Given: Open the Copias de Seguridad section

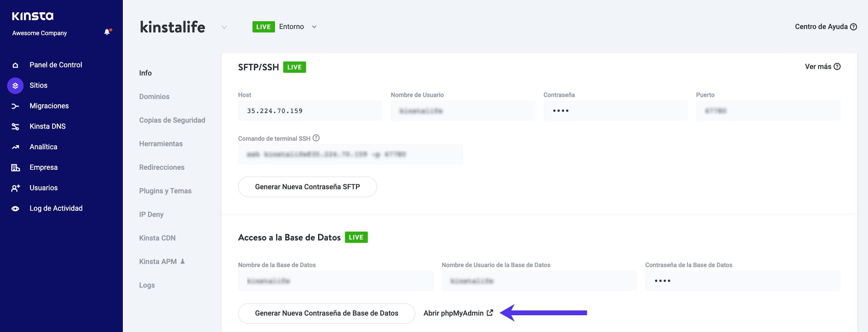Looking at the screenshot, I should point(172,120).
